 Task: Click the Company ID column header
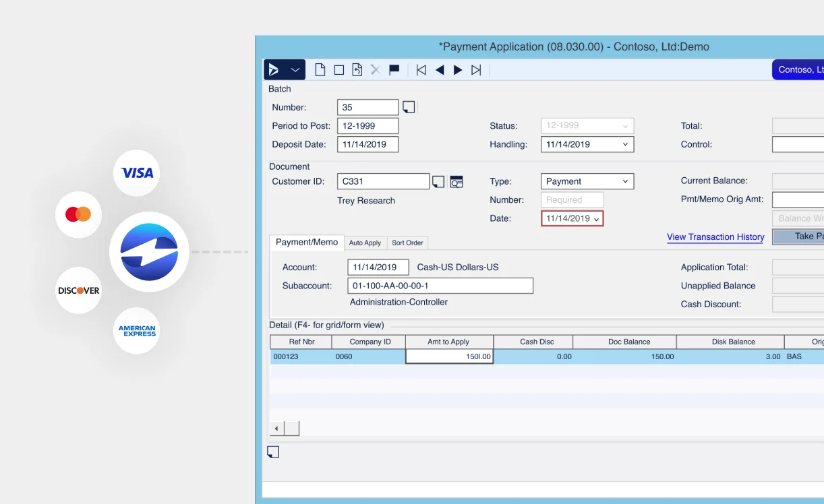370,342
